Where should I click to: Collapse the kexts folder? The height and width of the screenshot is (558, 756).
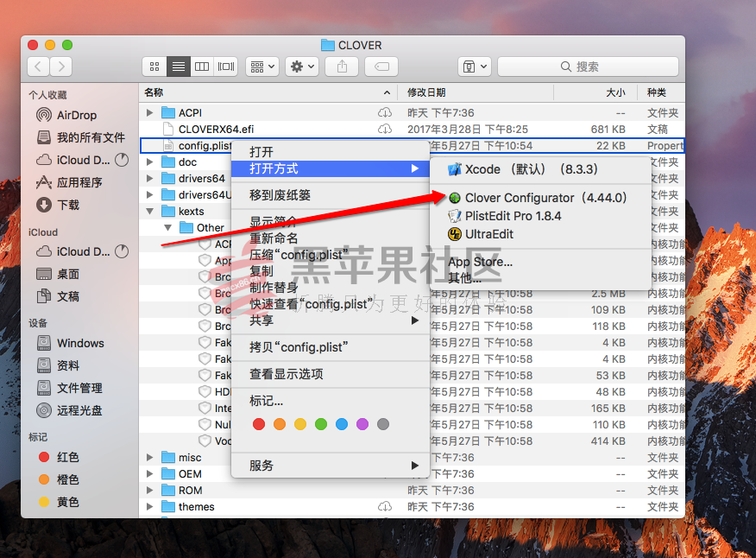point(149,212)
